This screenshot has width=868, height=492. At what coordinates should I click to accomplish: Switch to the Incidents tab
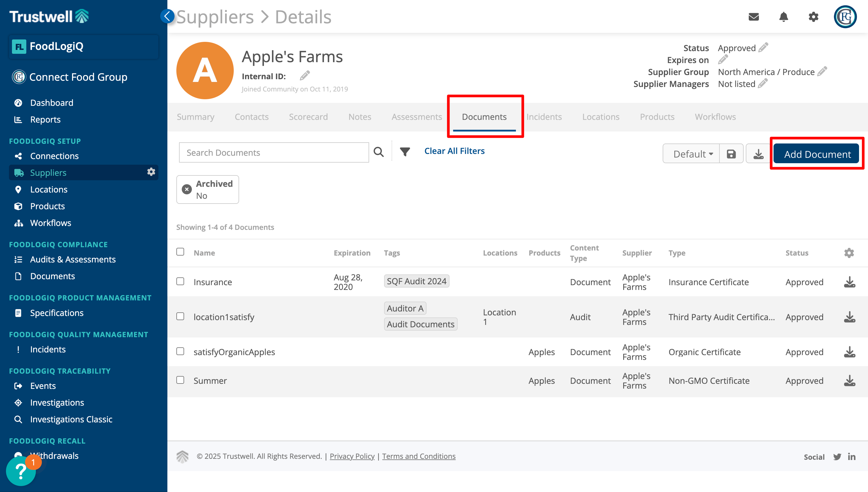pos(544,117)
